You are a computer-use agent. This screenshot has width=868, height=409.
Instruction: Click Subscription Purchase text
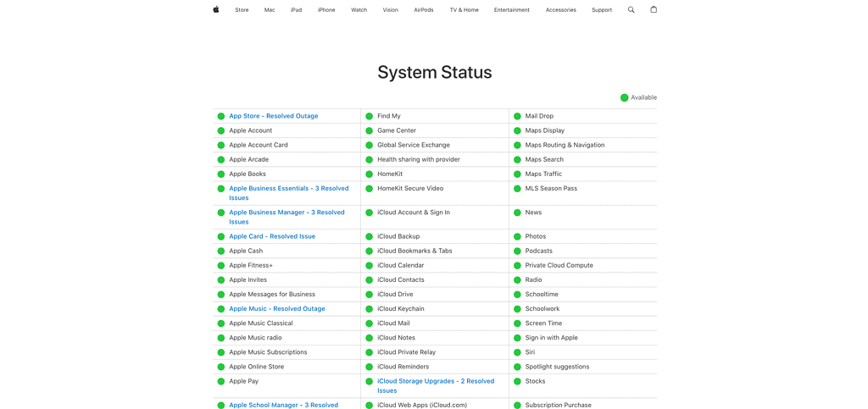pyautogui.click(x=558, y=405)
